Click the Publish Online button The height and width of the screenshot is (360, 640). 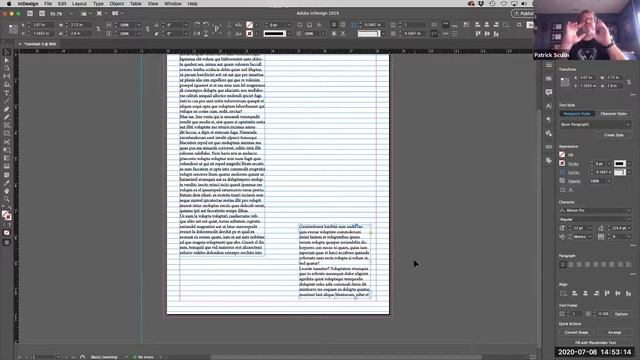[523, 13]
